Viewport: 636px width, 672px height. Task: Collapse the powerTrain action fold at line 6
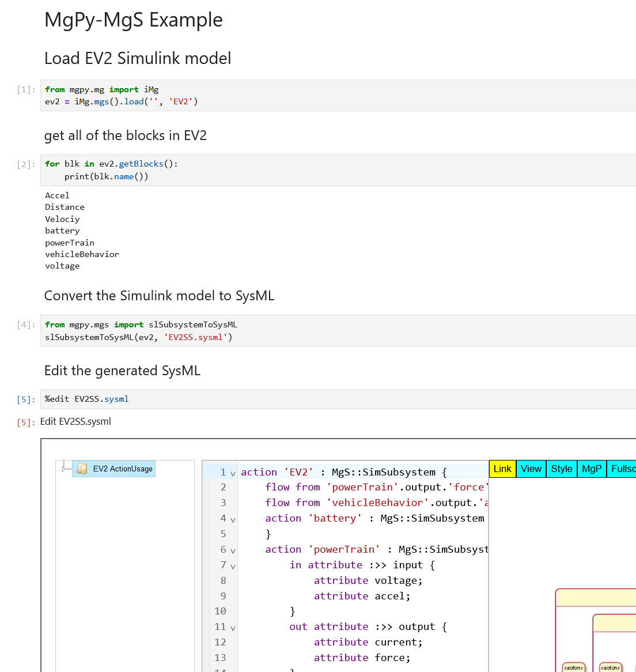click(232, 549)
